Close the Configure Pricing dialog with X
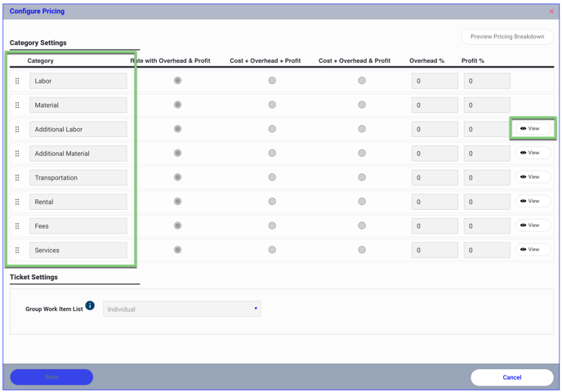 [x=551, y=11]
